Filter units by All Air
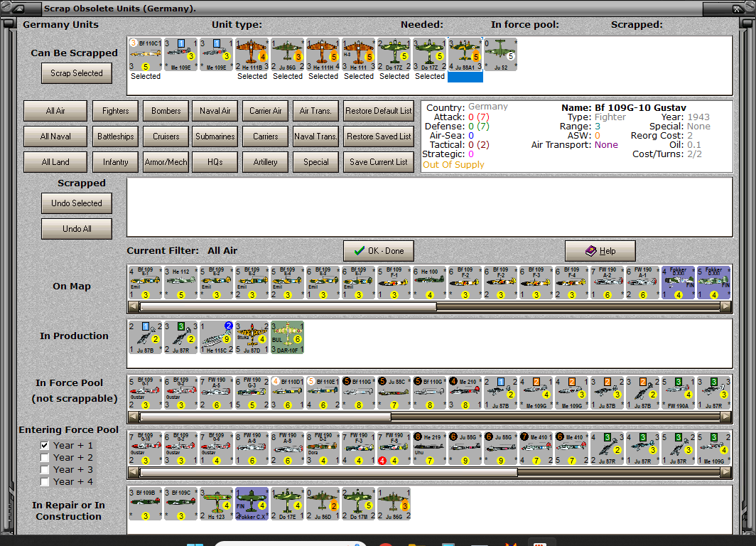The image size is (756, 546). click(55, 111)
